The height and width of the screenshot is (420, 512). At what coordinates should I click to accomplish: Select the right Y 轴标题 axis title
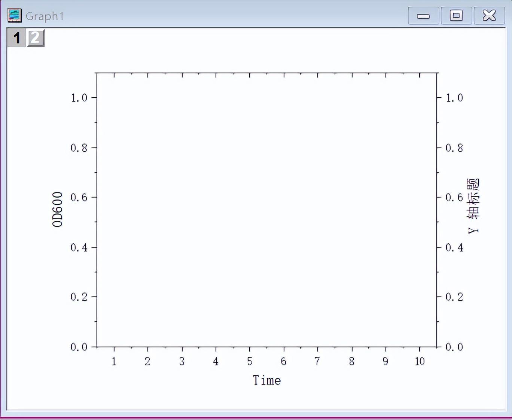473,206
